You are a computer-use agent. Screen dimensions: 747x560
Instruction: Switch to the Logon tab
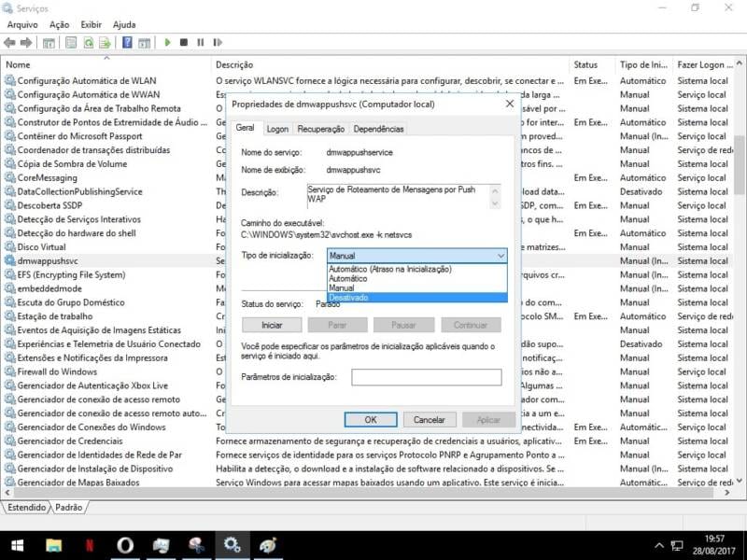click(x=277, y=129)
